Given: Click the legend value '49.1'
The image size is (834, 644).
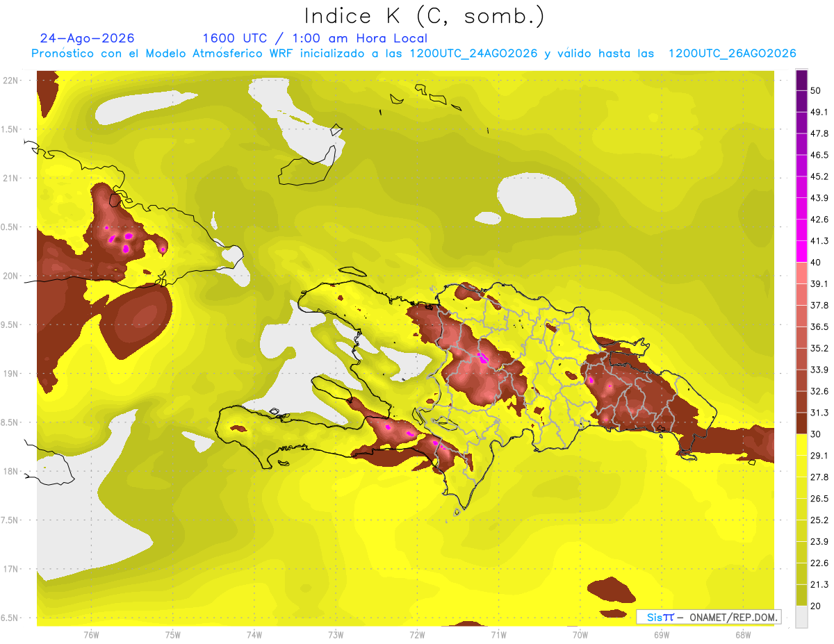Looking at the screenshot, I should click(819, 112).
